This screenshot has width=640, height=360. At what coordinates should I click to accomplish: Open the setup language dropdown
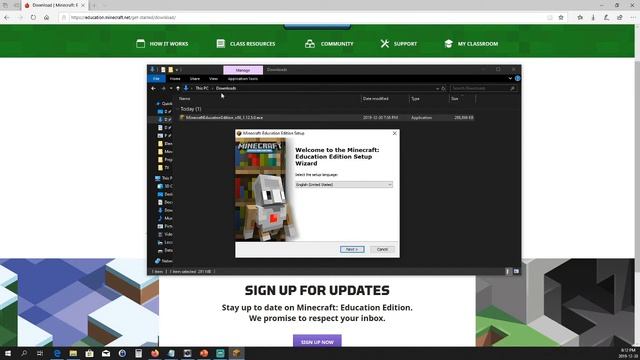(344, 184)
